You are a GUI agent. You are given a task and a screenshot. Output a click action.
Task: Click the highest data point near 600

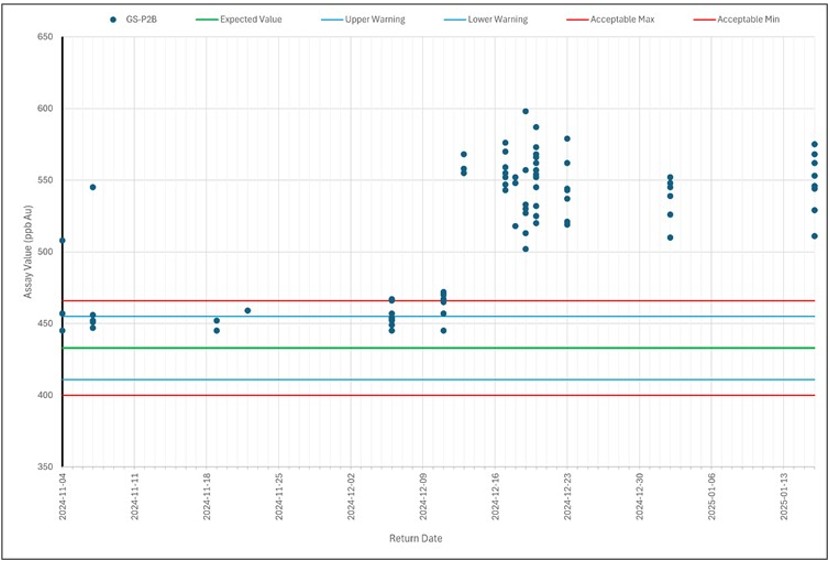coord(526,111)
